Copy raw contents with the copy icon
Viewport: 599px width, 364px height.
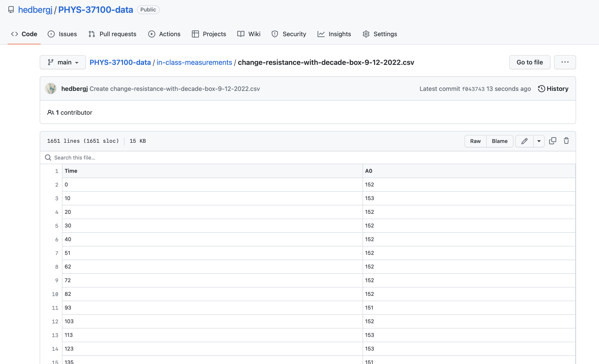(552, 141)
